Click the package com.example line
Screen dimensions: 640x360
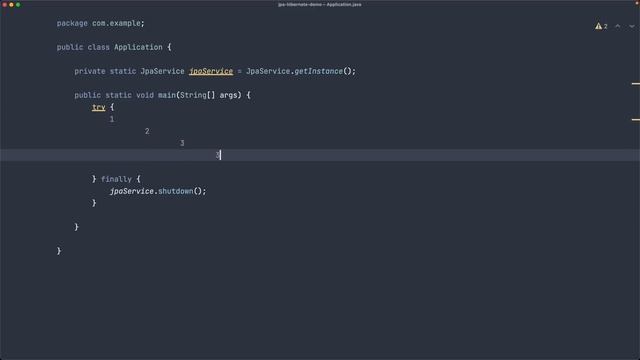[100, 23]
